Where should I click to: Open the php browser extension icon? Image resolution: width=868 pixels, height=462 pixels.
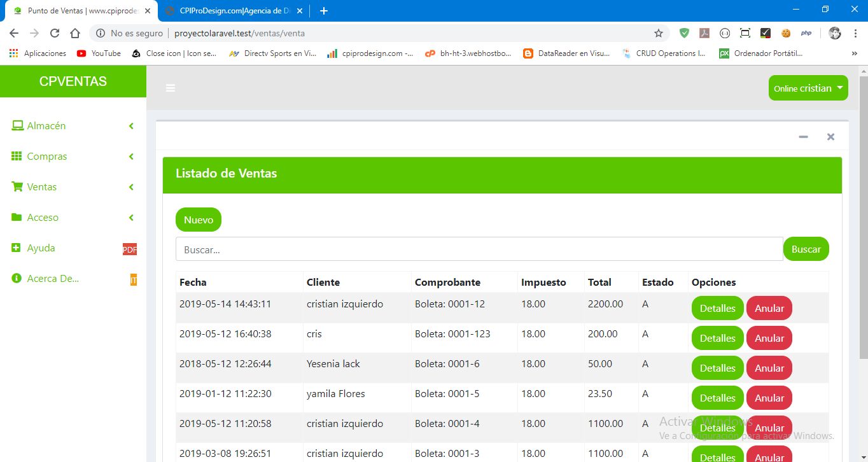click(x=806, y=33)
